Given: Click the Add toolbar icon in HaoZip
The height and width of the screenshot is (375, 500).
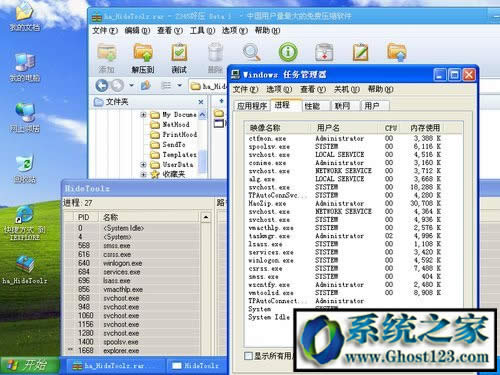Looking at the screenshot, I should [107, 53].
